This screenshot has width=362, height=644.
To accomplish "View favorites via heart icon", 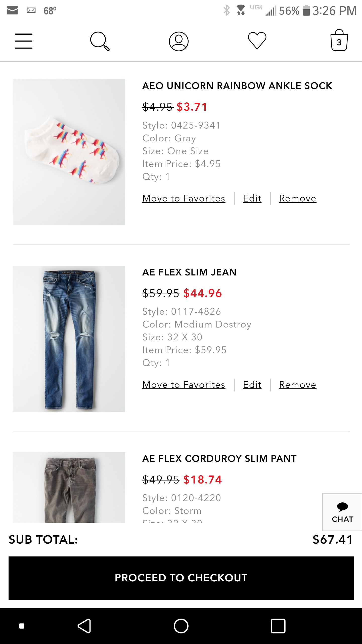I will (x=257, y=41).
